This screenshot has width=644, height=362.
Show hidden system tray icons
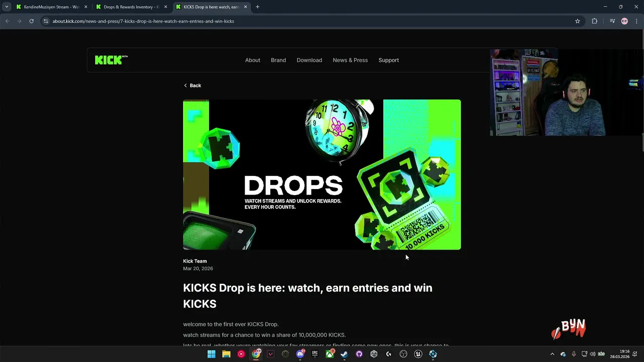[552, 354]
